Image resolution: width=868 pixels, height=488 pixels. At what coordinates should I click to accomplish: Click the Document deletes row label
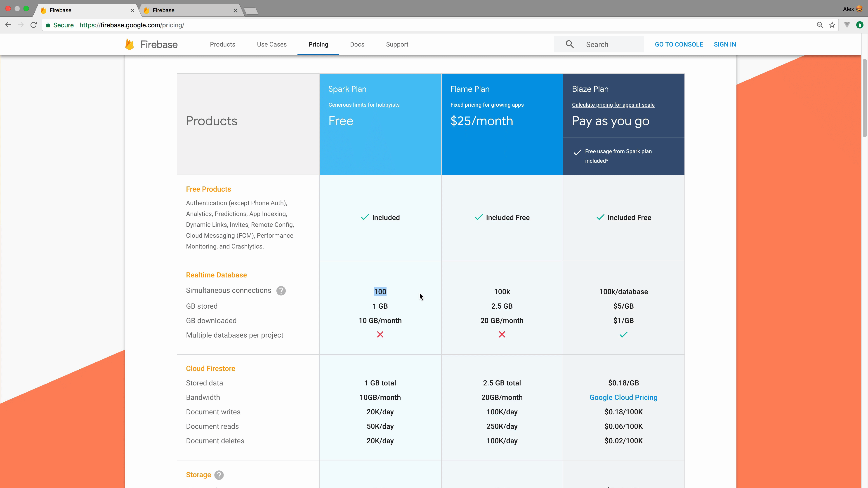pos(215,441)
